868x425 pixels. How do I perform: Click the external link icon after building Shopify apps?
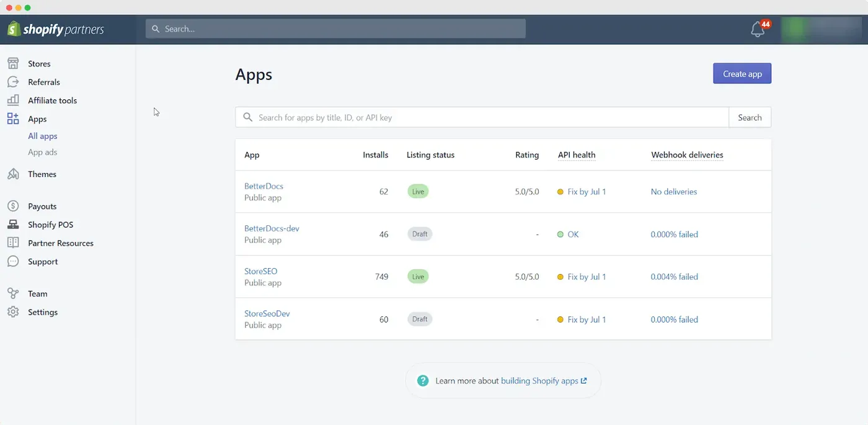click(x=584, y=380)
